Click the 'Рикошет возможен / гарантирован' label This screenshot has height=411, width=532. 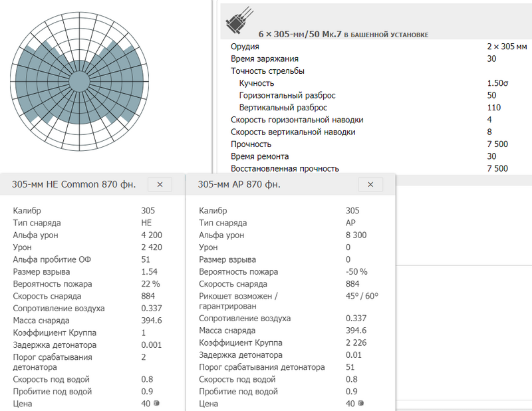[x=238, y=301]
